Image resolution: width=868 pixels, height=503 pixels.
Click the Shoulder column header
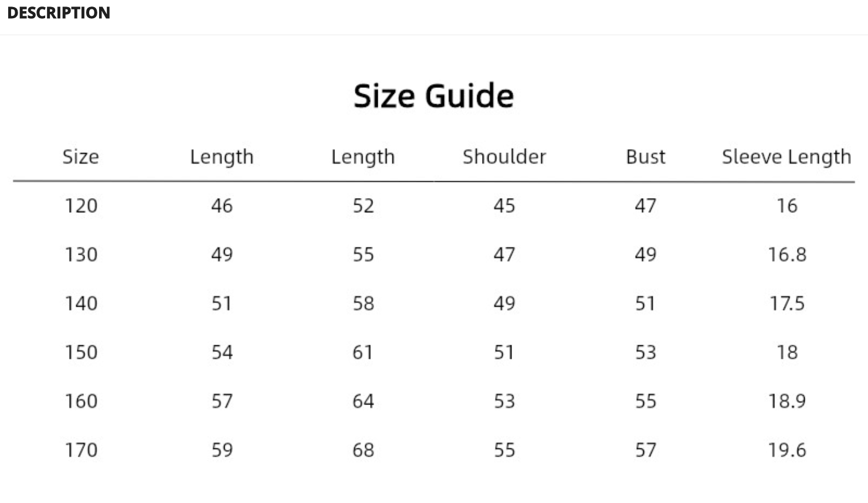[x=504, y=157]
